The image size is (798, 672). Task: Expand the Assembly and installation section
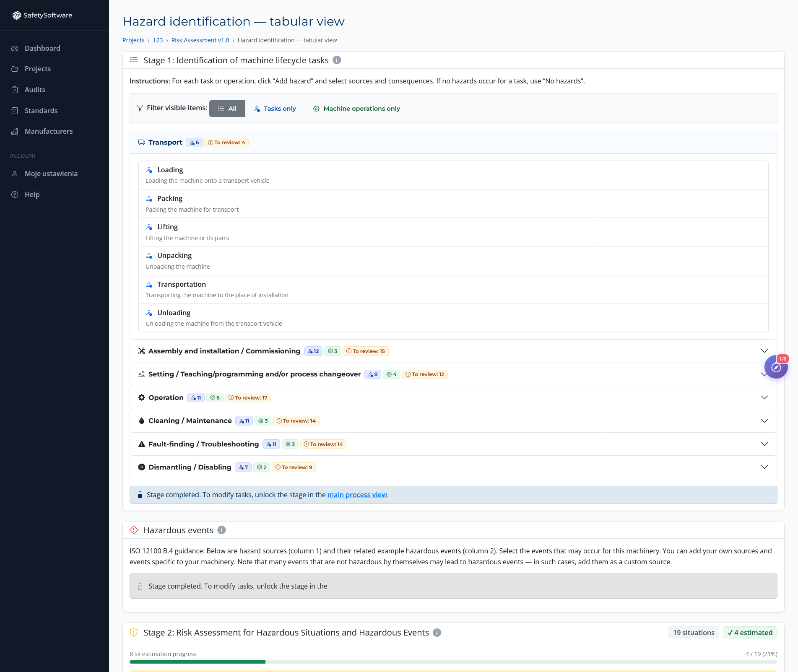pyautogui.click(x=764, y=351)
